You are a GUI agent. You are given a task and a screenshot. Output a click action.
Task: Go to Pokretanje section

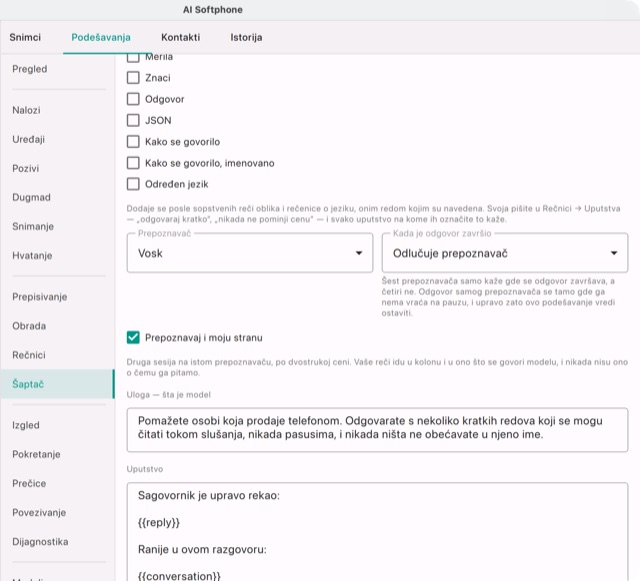(x=58, y=454)
